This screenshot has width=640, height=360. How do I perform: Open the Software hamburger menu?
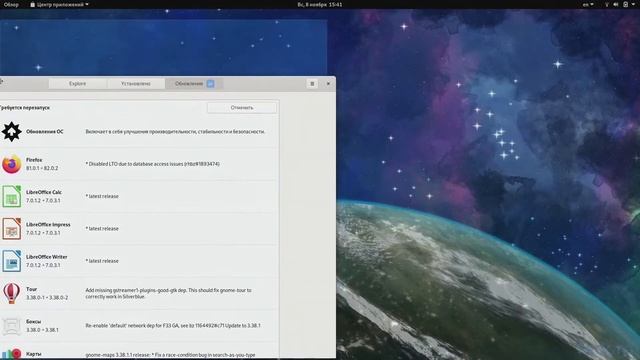click(x=312, y=84)
